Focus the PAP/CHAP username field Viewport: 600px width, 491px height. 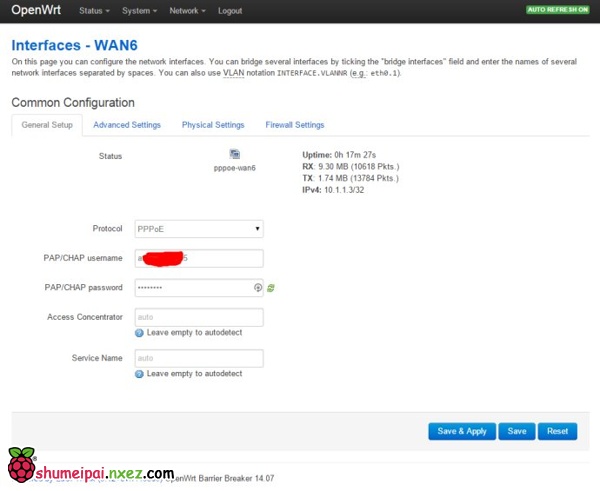[198, 258]
